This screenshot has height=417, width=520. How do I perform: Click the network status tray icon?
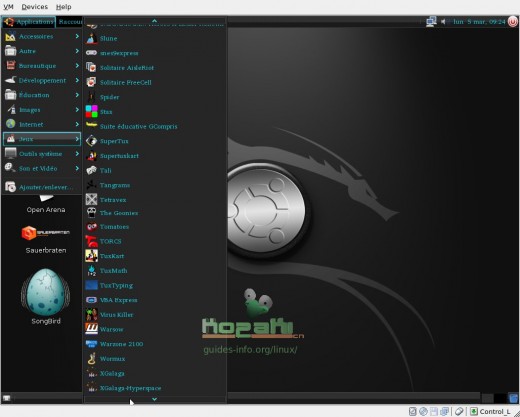click(431, 22)
